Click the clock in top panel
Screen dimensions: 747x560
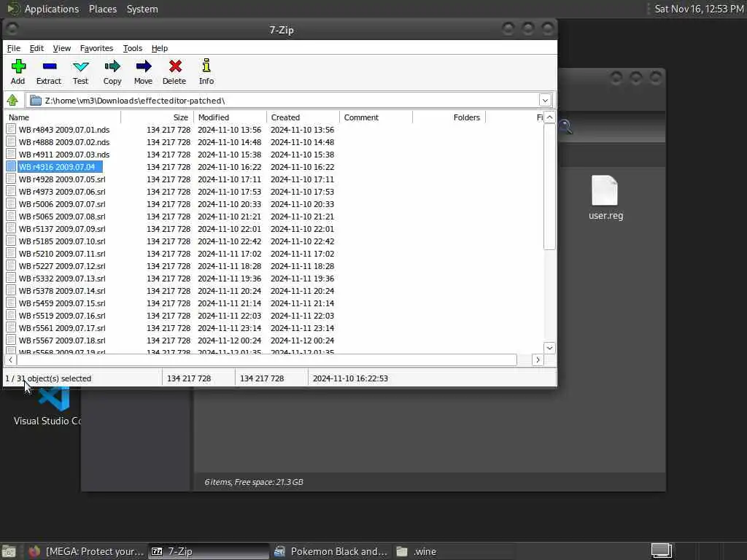pos(699,9)
